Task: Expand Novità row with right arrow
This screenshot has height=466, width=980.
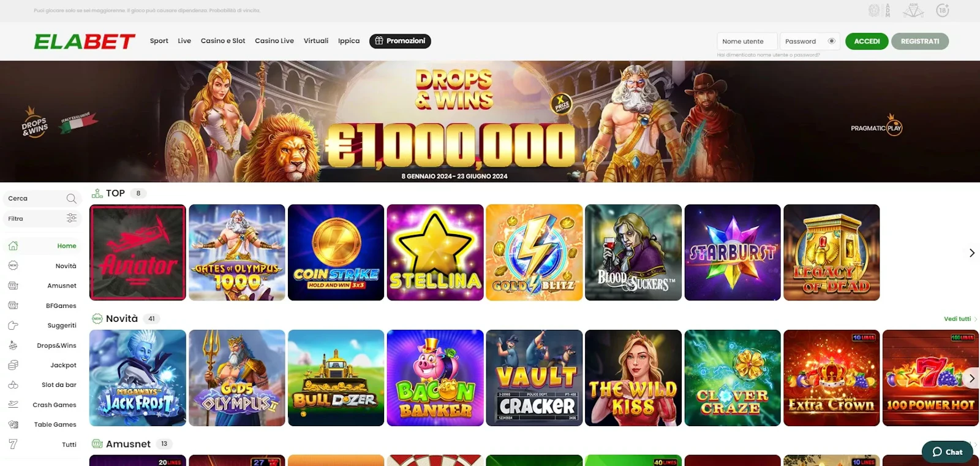Action: click(x=971, y=378)
